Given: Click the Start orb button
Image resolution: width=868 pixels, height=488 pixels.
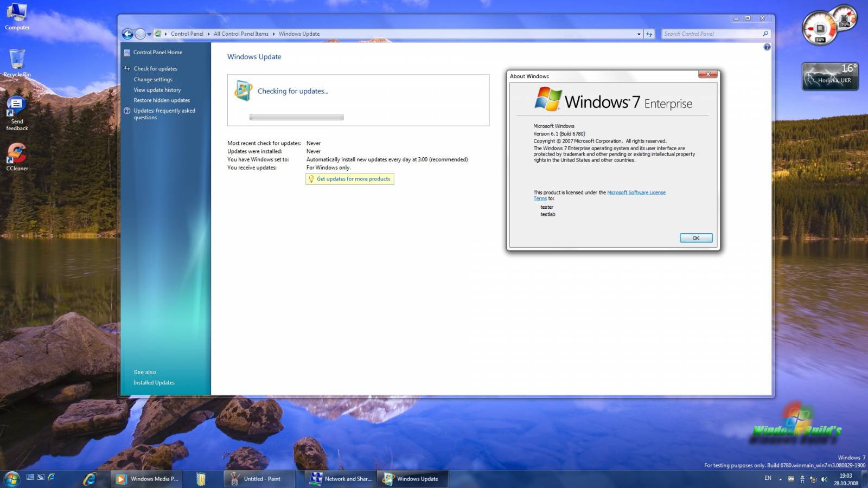Looking at the screenshot, I should pyautogui.click(x=11, y=479).
